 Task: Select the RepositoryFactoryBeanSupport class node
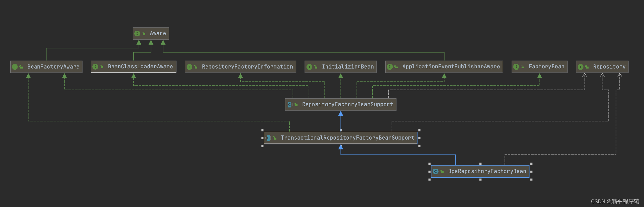[341, 105]
